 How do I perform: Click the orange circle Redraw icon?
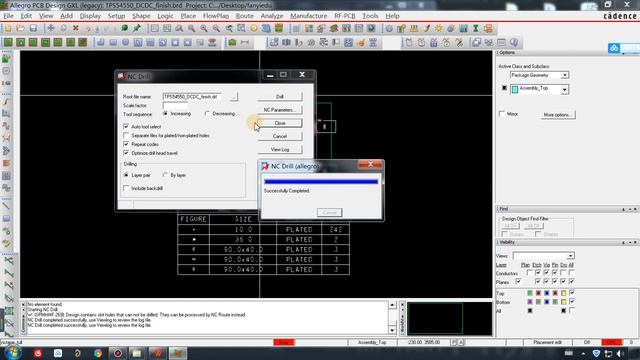(x=253, y=29)
